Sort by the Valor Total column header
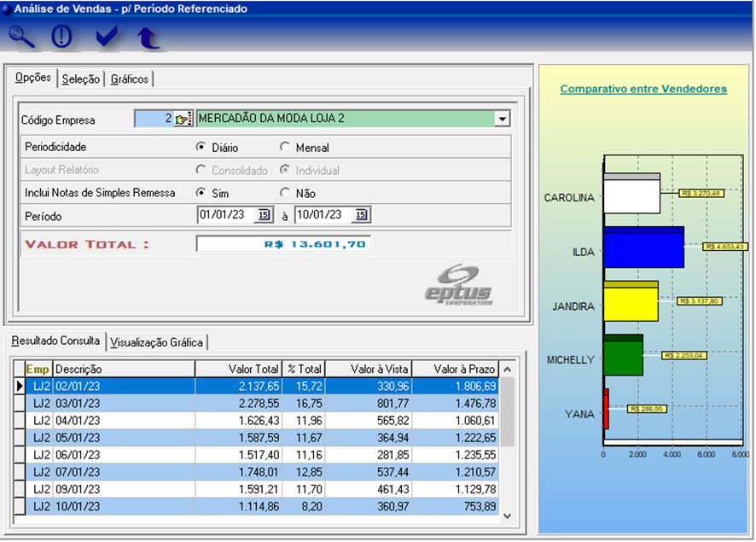 238,369
